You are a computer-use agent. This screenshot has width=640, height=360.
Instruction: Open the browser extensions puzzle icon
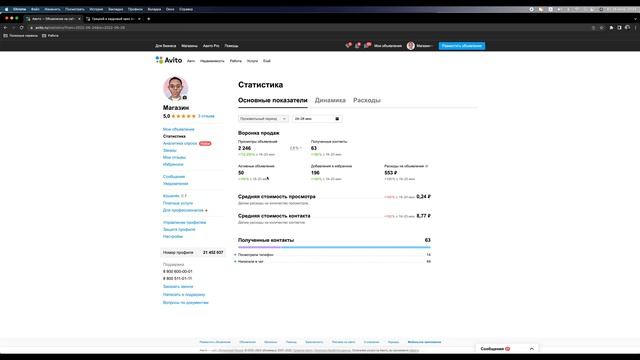pyautogui.click(x=611, y=28)
